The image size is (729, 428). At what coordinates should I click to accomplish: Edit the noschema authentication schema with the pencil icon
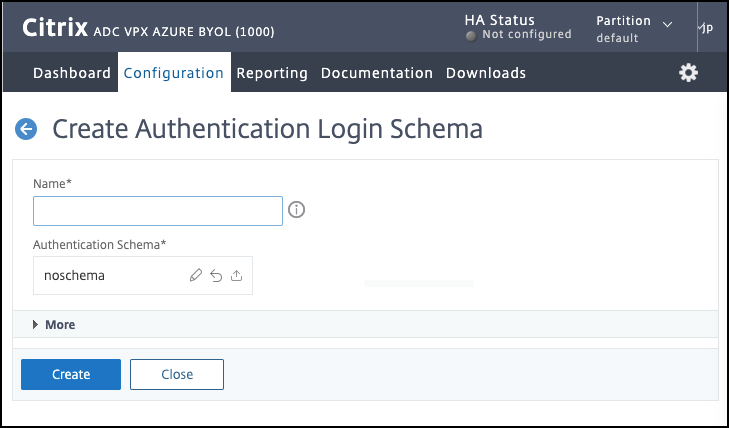click(196, 276)
